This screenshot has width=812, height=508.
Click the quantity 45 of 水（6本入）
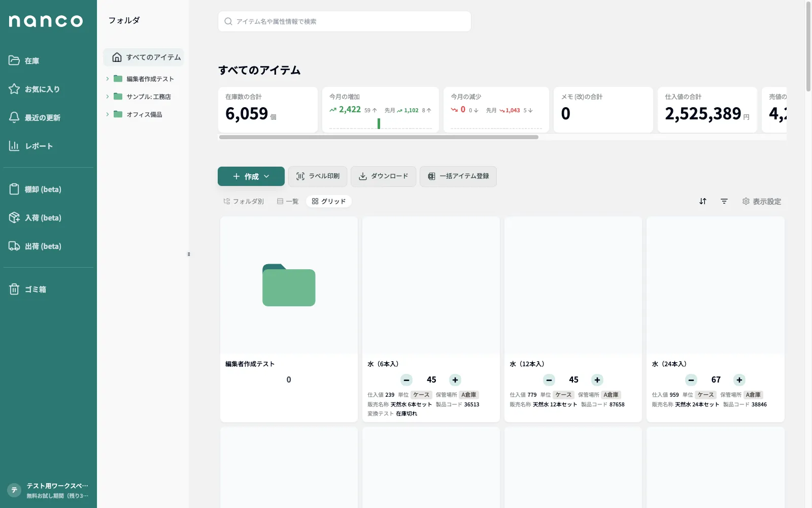coord(431,380)
